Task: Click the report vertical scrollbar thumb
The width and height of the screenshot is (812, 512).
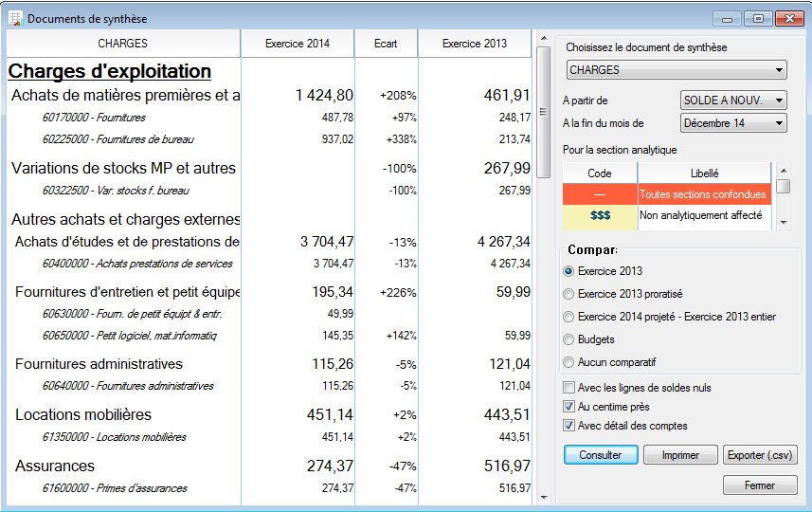Action: [543, 112]
